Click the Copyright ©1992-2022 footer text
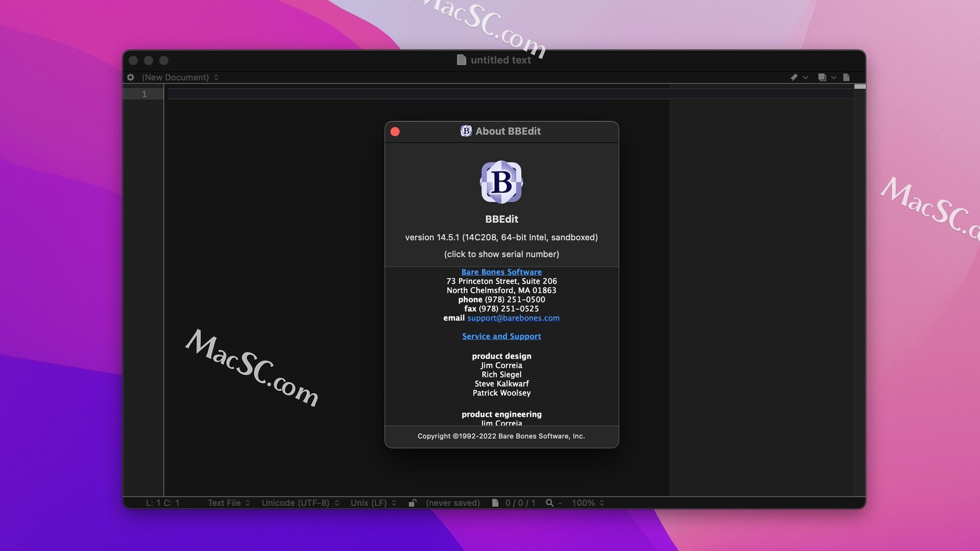The image size is (980, 551). click(501, 436)
